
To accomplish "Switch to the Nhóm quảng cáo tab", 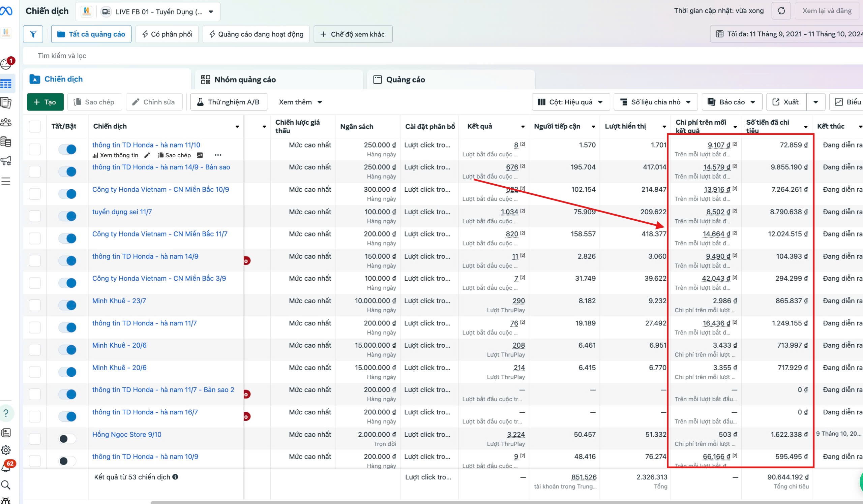I will [279, 80].
